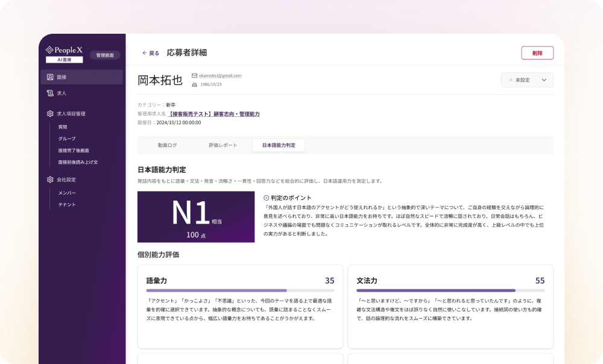Click the 判定のポイント check icon
Screen dimensions: 603x364
267,198
